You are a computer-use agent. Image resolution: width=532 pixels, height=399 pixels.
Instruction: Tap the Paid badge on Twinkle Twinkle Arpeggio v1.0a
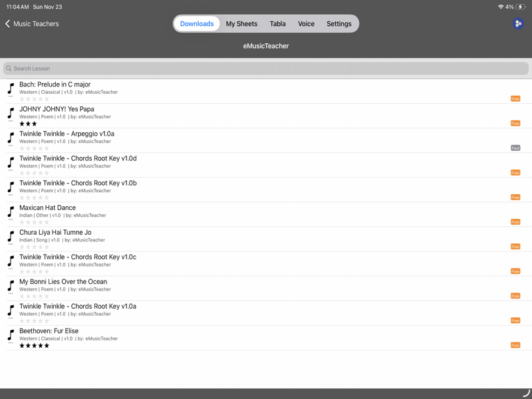point(515,148)
